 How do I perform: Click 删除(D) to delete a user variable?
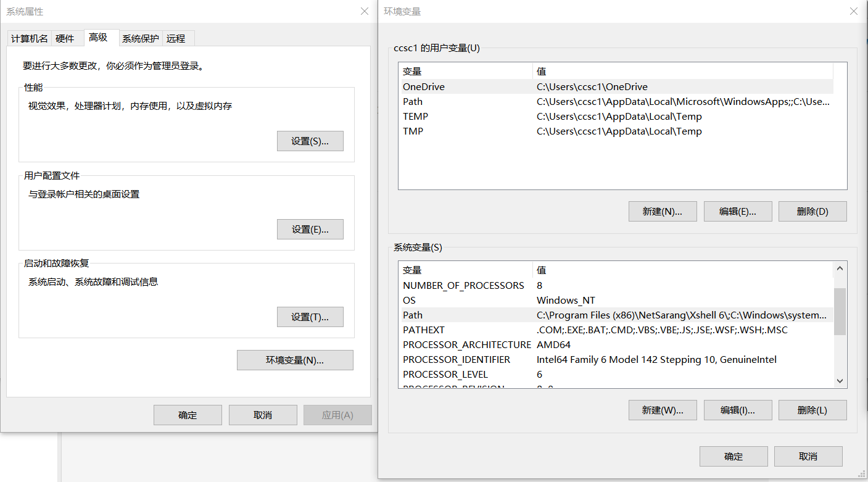812,211
